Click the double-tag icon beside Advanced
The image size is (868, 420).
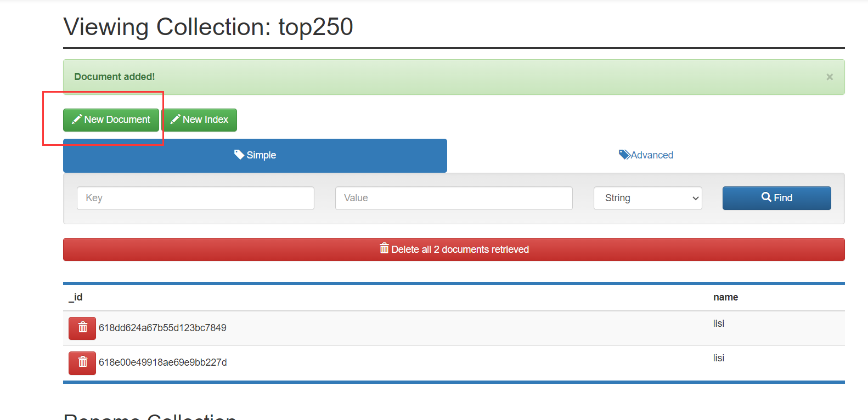624,155
